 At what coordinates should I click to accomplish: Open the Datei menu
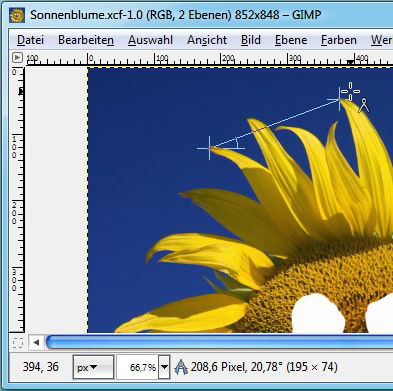click(30, 40)
